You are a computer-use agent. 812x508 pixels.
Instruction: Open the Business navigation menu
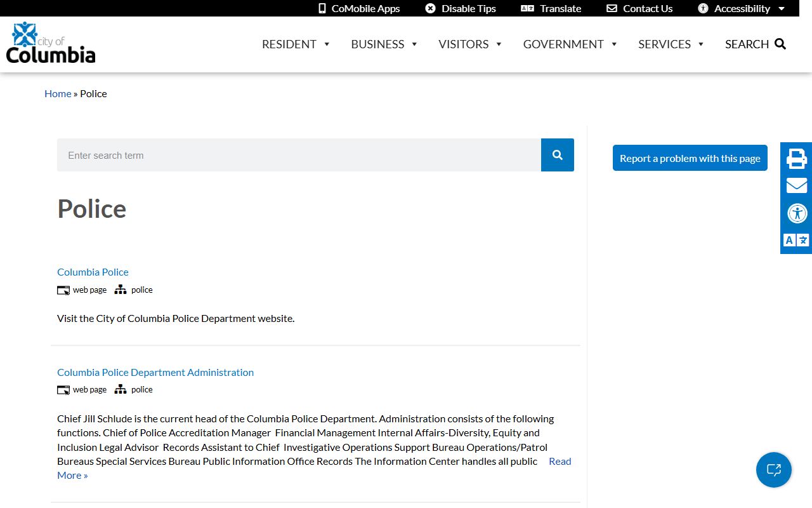click(x=384, y=44)
